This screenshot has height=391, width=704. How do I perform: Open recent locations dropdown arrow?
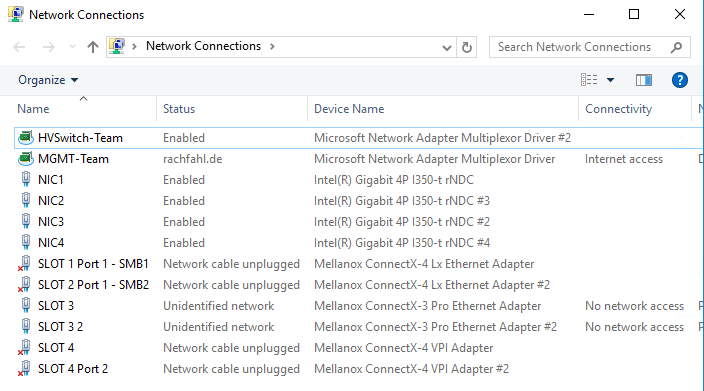[x=72, y=47]
